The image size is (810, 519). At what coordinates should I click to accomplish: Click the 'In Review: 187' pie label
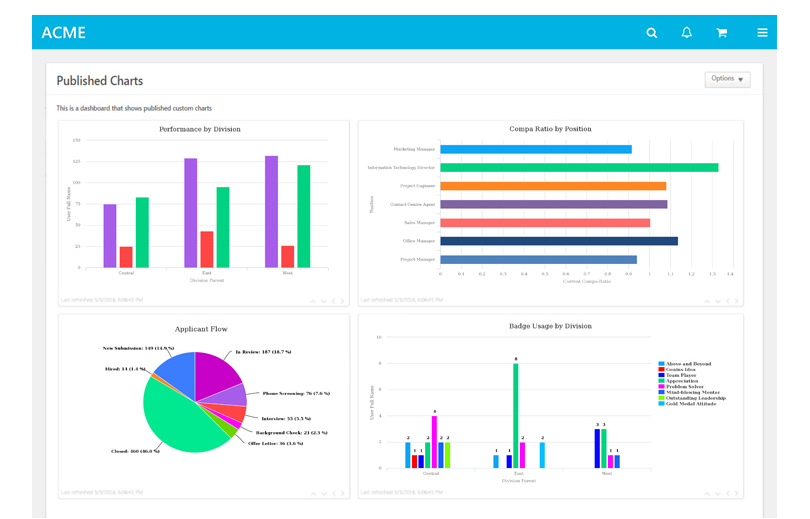(263, 352)
